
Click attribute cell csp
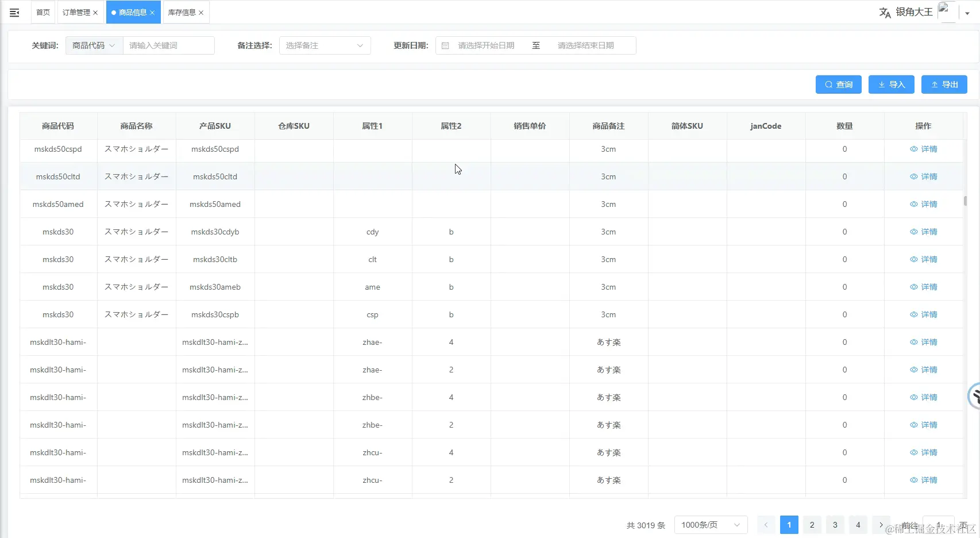[373, 314]
